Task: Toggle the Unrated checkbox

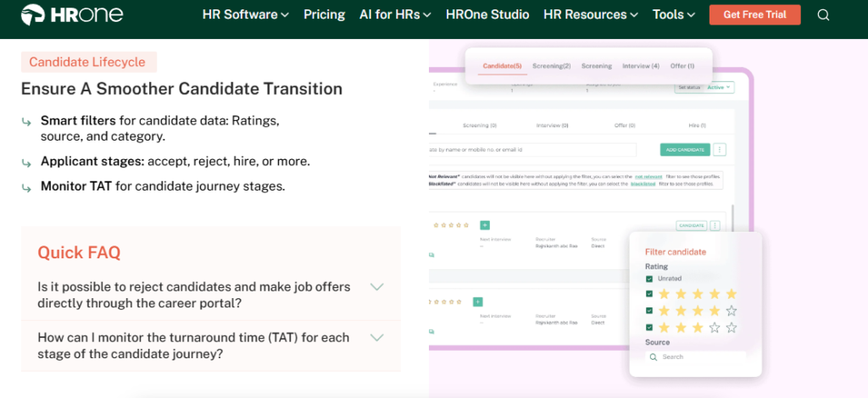Action: coord(649,279)
